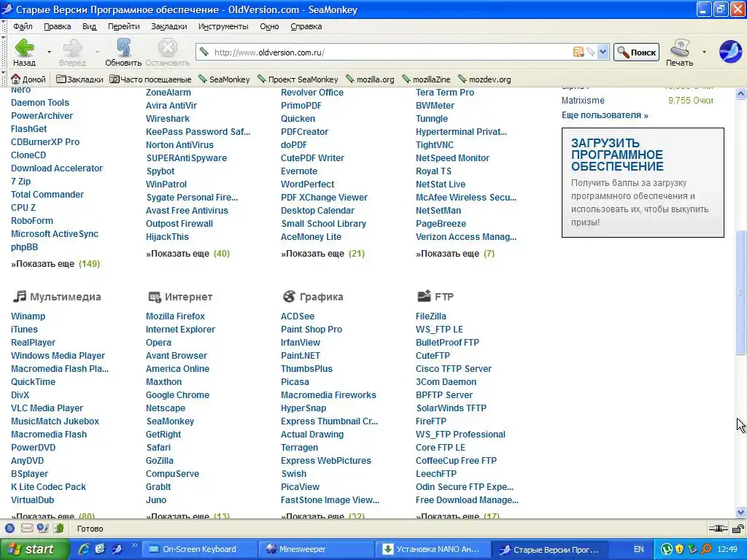The image size is (747, 560).
Task: Show more networking apps: Показать еще (7)
Action: (x=455, y=253)
